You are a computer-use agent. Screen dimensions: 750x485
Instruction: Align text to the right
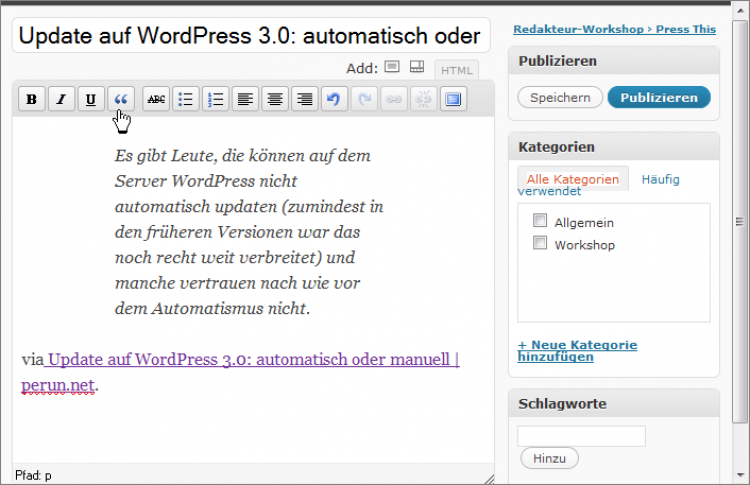304,99
